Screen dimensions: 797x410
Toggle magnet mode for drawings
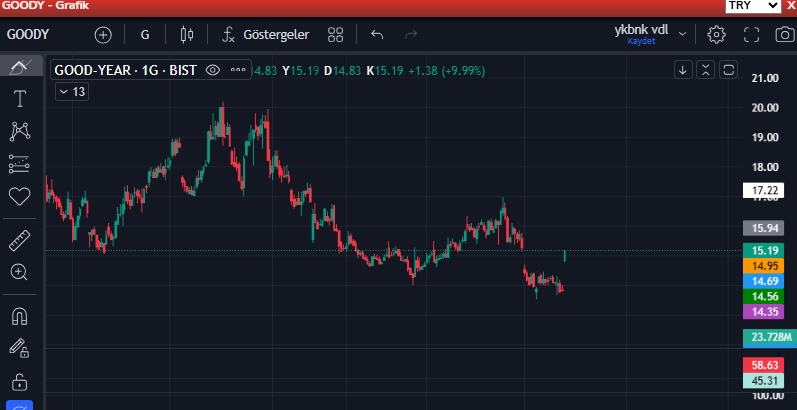[x=20, y=317]
